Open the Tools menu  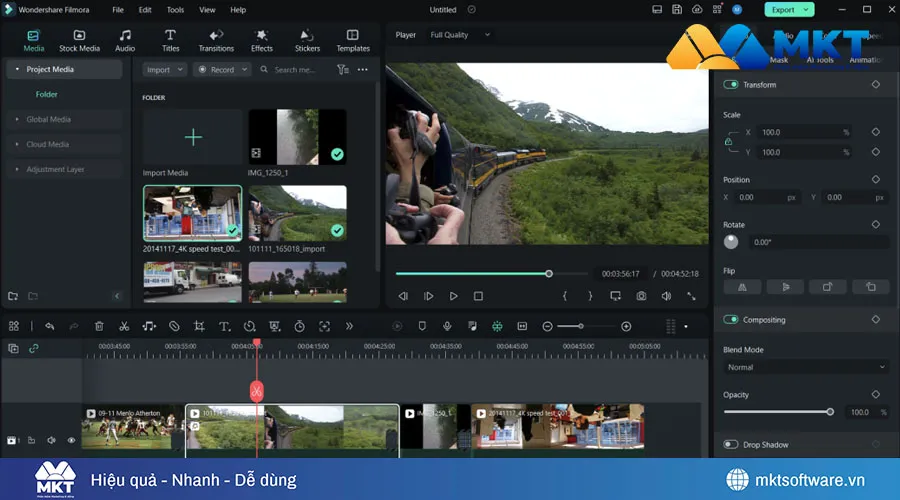[x=175, y=10]
